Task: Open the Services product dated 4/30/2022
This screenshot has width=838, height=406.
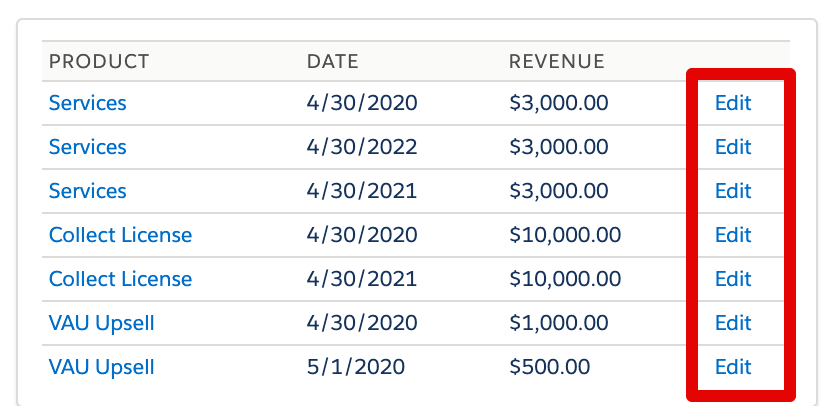Action: (88, 147)
